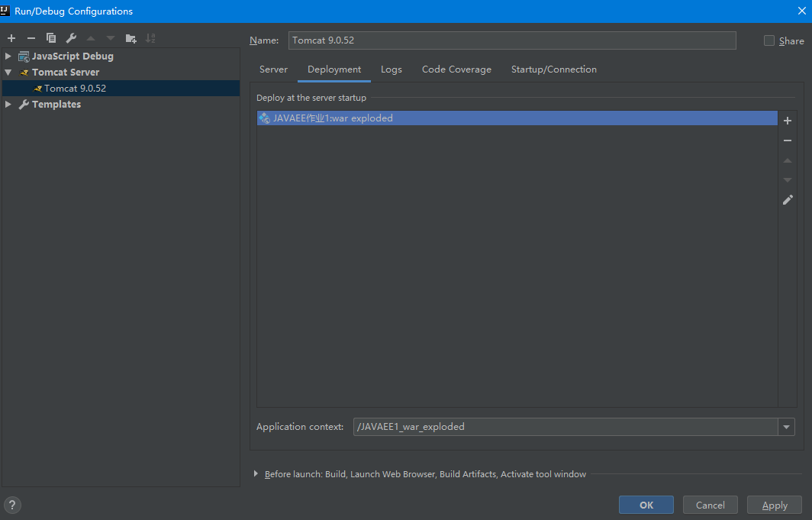Click the JavaScript Debug label in tree
This screenshot has height=520, width=812.
point(72,57)
